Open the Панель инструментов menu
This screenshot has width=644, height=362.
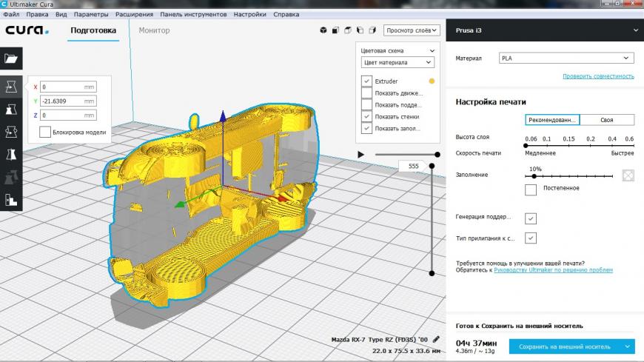tap(193, 14)
